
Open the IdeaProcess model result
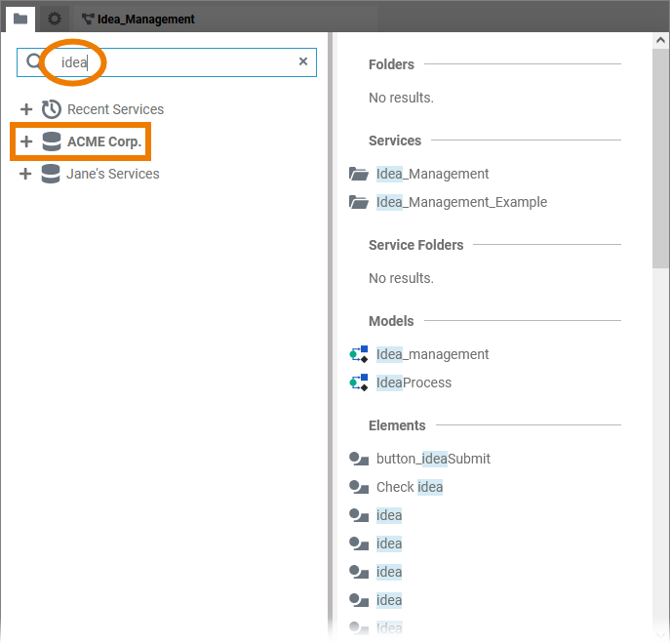coord(414,382)
